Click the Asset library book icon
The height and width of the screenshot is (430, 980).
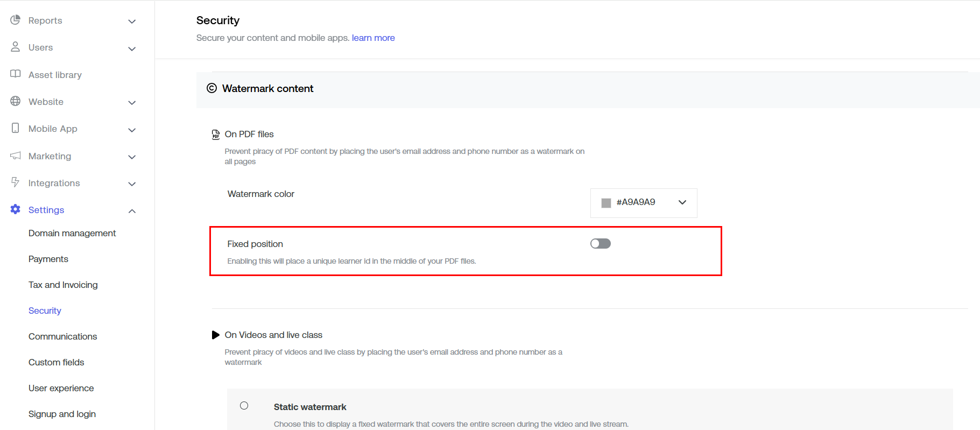(15, 74)
